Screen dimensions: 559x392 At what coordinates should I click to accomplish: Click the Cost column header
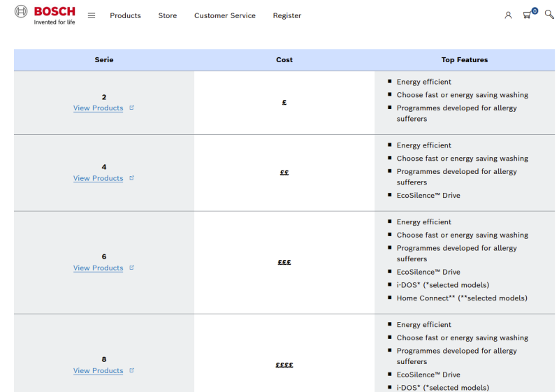[x=284, y=60]
